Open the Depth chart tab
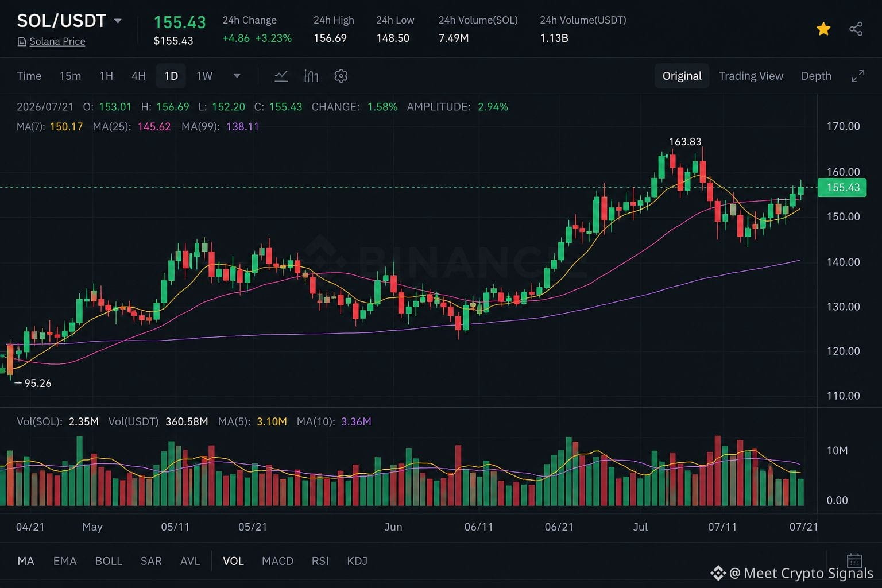 tap(816, 76)
